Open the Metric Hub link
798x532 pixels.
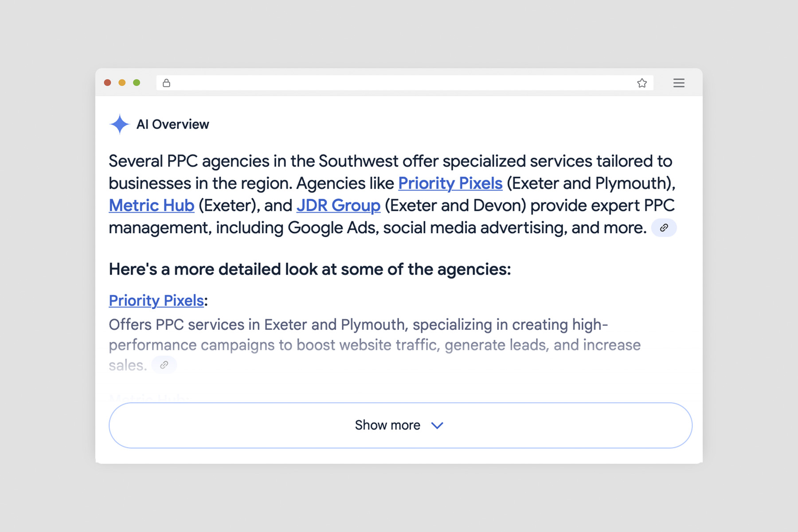click(151, 205)
